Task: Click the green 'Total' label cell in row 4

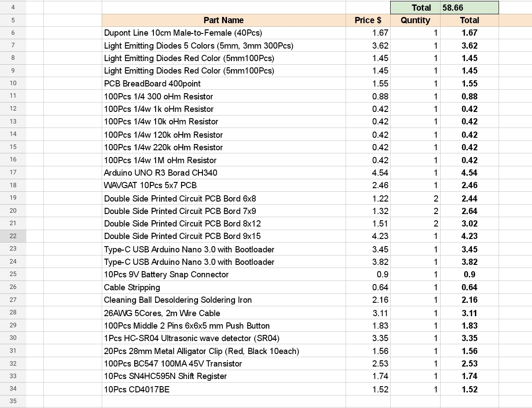Action: [415, 8]
